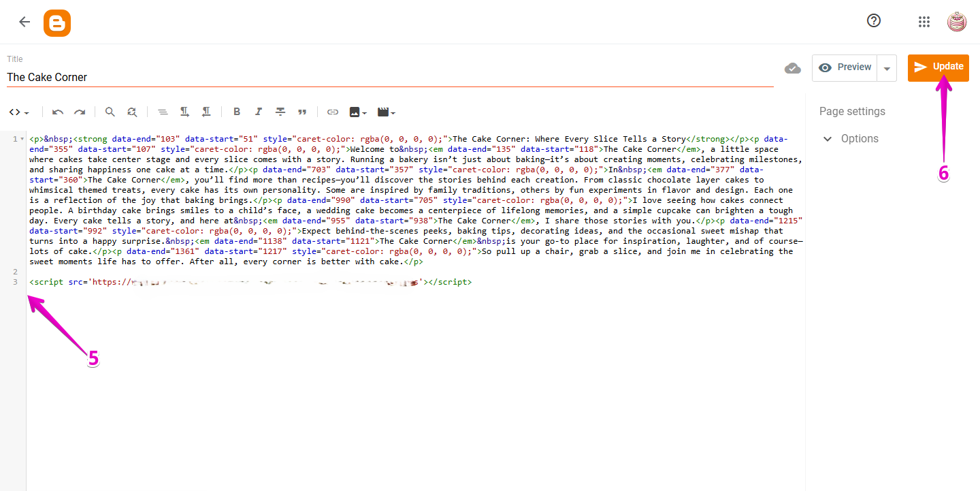The height and width of the screenshot is (491, 980).
Task: Apply left-to-right paragraph direction
Action: point(184,112)
